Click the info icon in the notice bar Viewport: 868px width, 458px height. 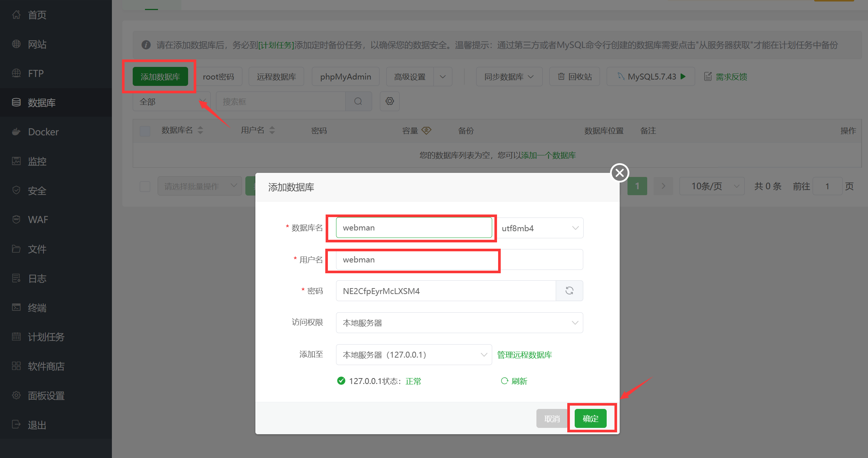(x=146, y=45)
